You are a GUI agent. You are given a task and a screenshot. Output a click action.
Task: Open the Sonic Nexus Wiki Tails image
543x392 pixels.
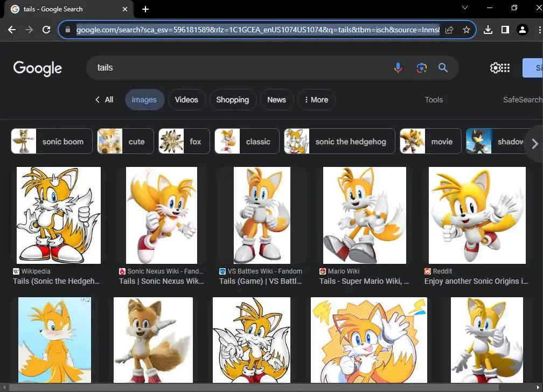click(162, 215)
